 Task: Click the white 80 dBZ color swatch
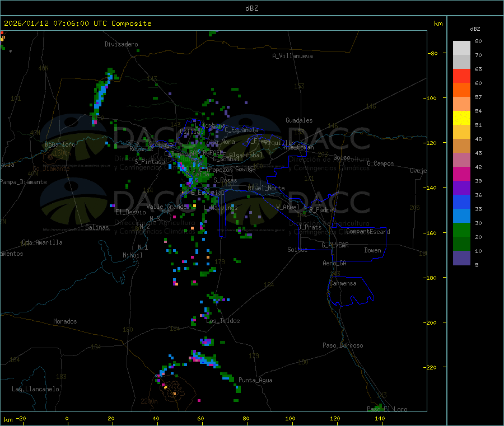pyautogui.click(x=461, y=48)
